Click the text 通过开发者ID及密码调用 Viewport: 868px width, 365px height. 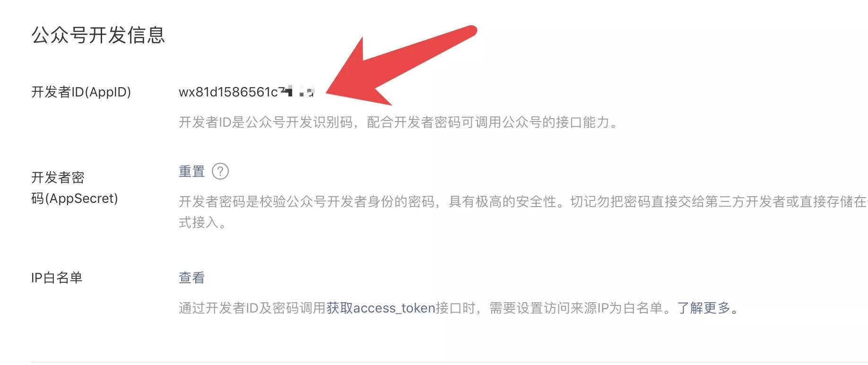click(252, 308)
